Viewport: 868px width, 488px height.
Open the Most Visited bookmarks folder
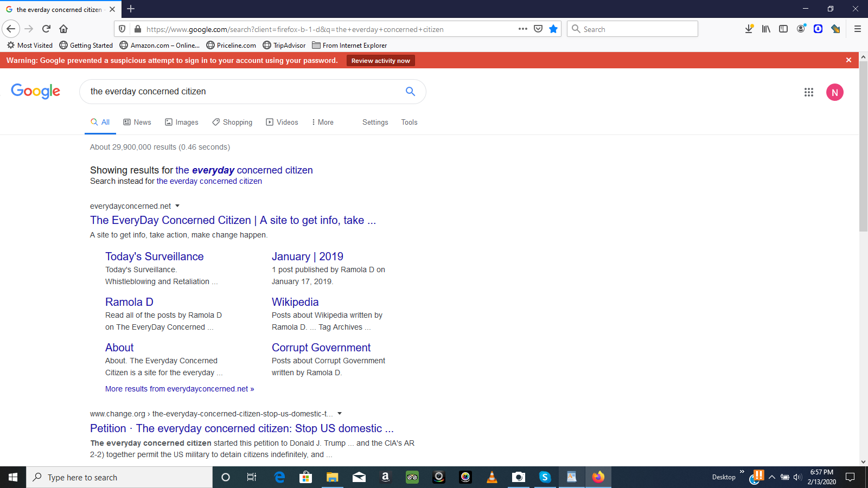coord(30,46)
